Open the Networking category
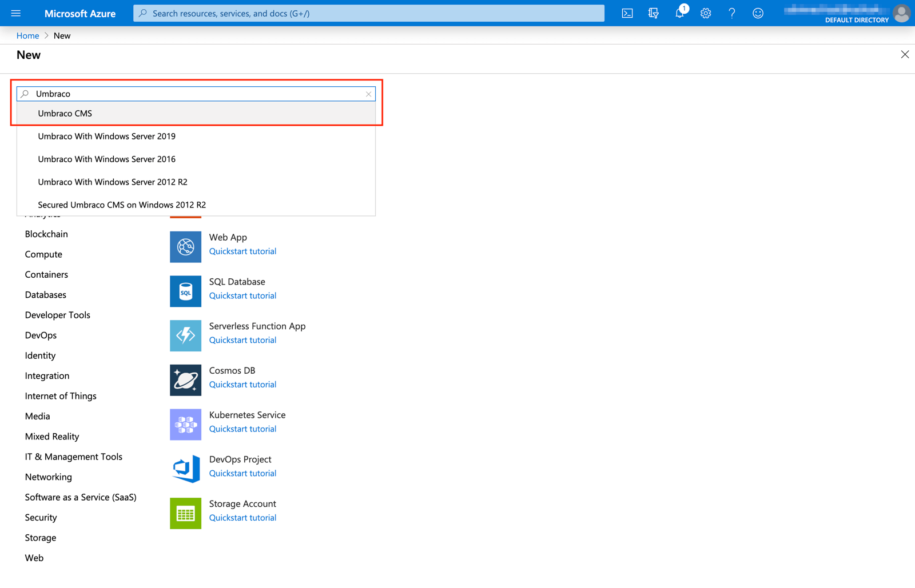 (x=49, y=477)
